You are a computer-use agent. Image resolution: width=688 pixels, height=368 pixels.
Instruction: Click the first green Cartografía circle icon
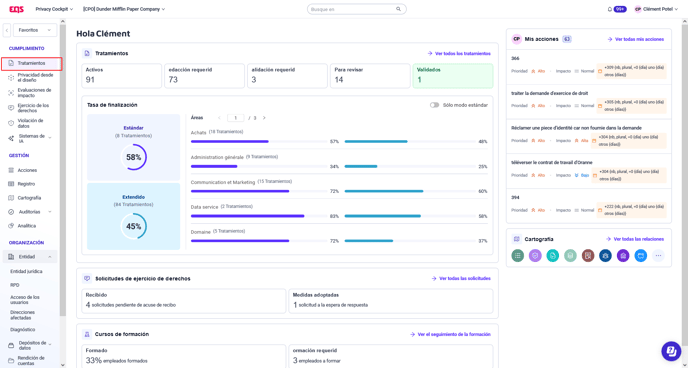pos(518,256)
